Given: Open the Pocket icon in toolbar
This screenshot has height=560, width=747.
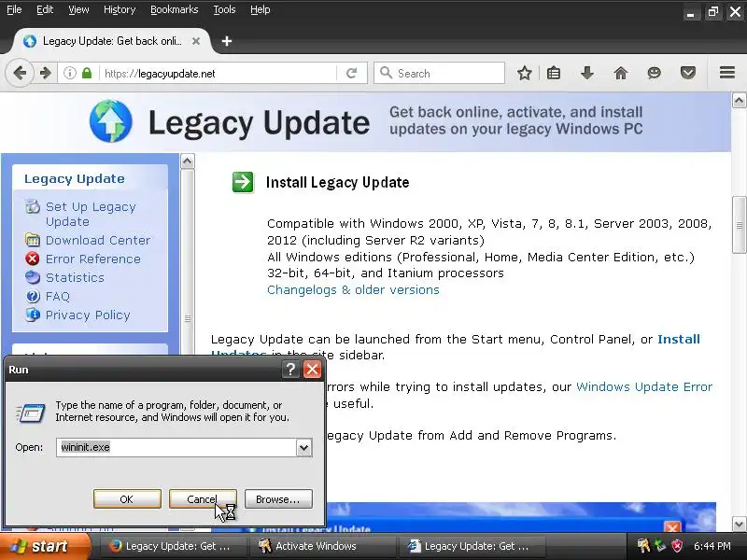Looking at the screenshot, I should click(x=687, y=74).
